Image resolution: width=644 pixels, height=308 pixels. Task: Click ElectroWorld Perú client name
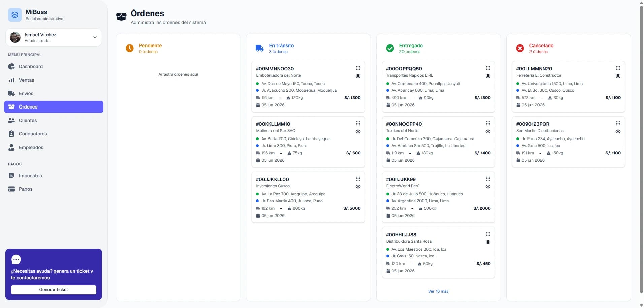(x=403, y=186)
